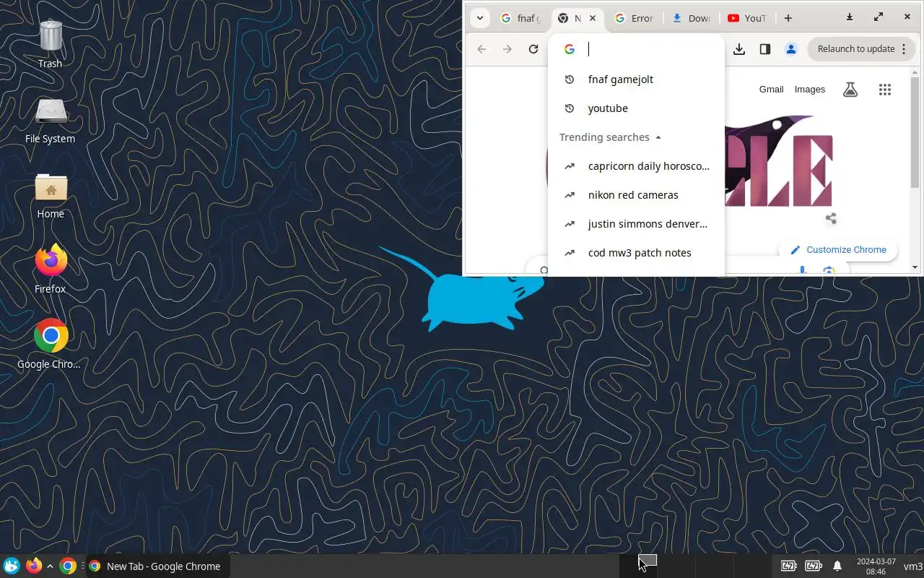
Task: Click the Firefox launcher in the taskbar
Action: point(34,566)
